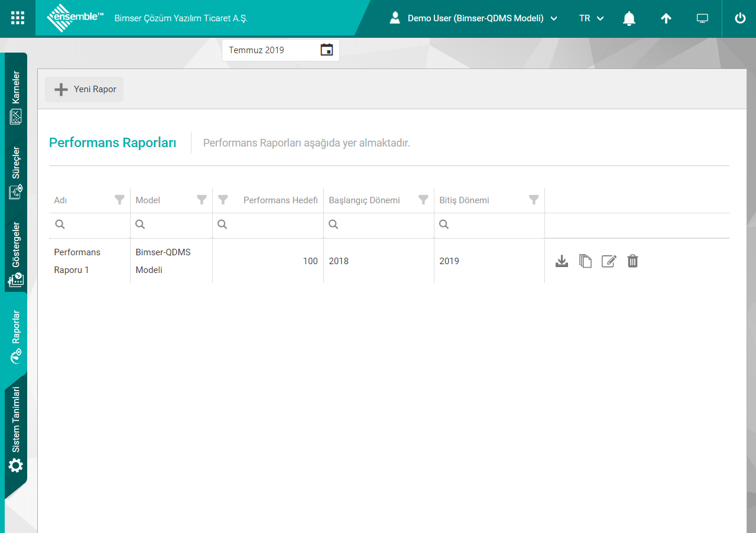The width and height of the screenshot is (756, 533).
Task: Download Performans Raporu 1 report
Action: 562,261
